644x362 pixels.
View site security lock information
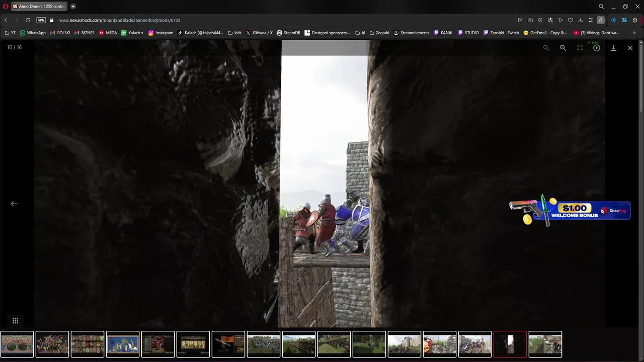[x=51, y=20]
